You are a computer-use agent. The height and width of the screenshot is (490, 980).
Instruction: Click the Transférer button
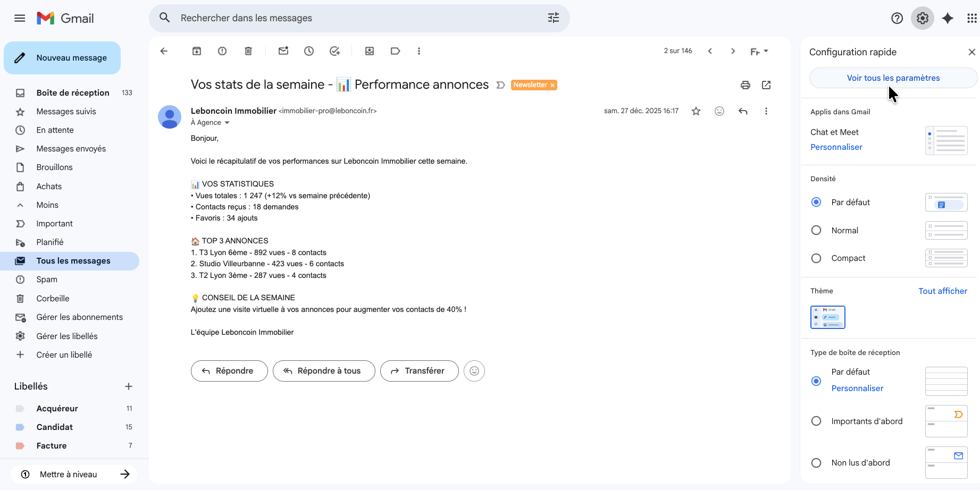[419, 371]
